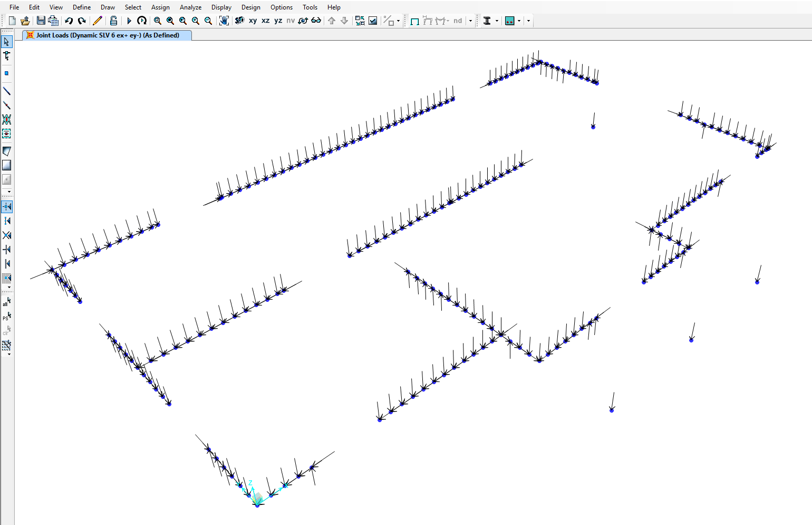
Task: Toggle snap to Intersections
Action: pos(7,235)
